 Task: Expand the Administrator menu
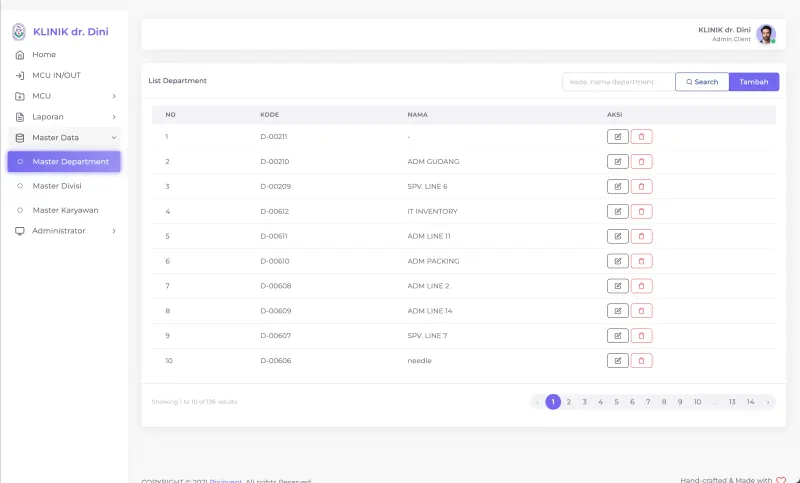point(65,231)
